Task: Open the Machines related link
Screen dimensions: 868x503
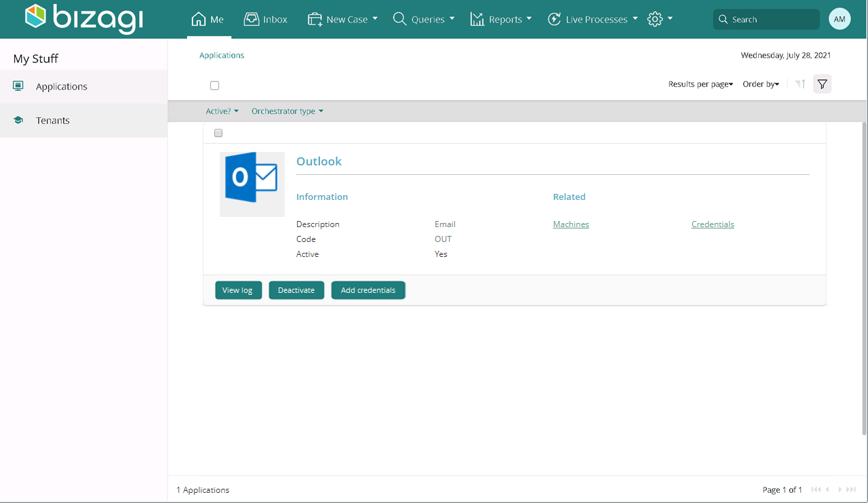Action: pos(571,224)
